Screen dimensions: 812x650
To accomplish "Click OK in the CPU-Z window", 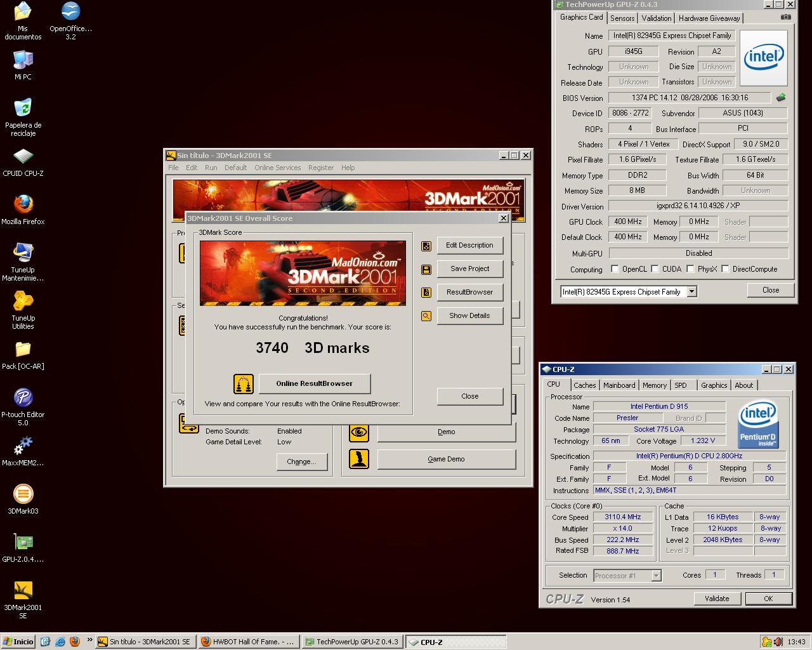I will point(768,599).
